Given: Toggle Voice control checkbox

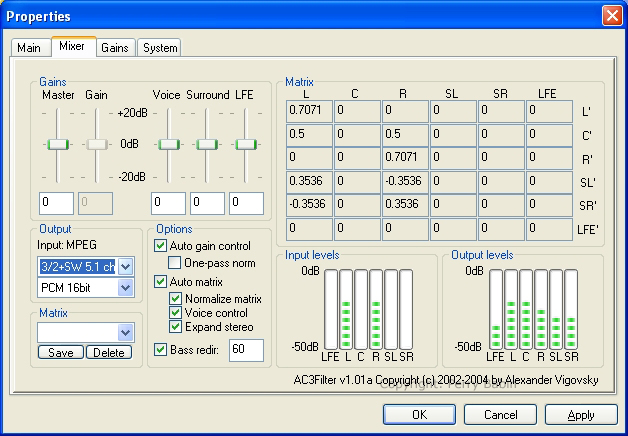Looking at the screenshot, I should 175,313.
